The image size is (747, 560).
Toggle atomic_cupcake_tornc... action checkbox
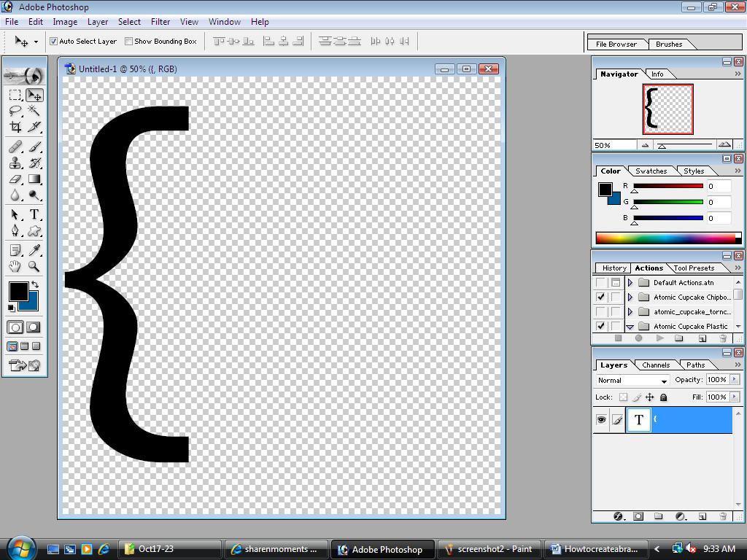point(601,312)
